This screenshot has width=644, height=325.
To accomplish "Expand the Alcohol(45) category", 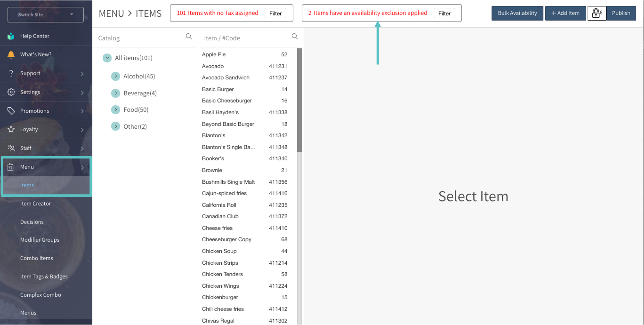I will (x=115, y=76).
